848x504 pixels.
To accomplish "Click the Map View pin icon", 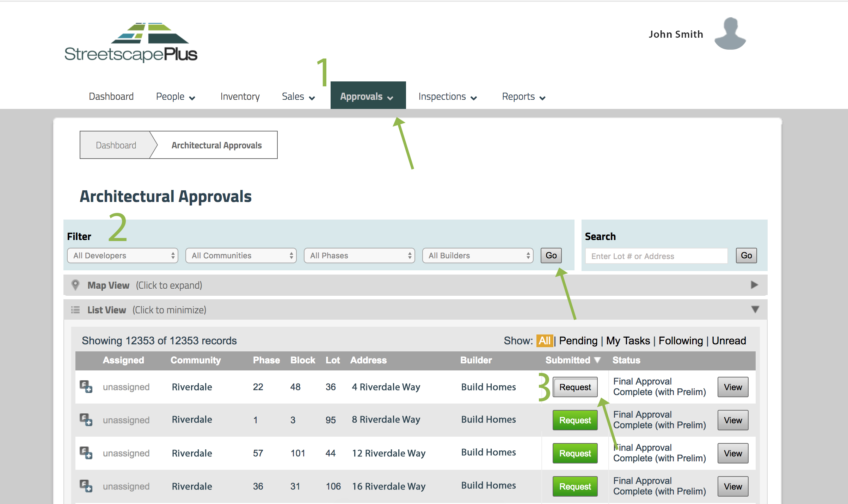I will (x=75, y=285).
